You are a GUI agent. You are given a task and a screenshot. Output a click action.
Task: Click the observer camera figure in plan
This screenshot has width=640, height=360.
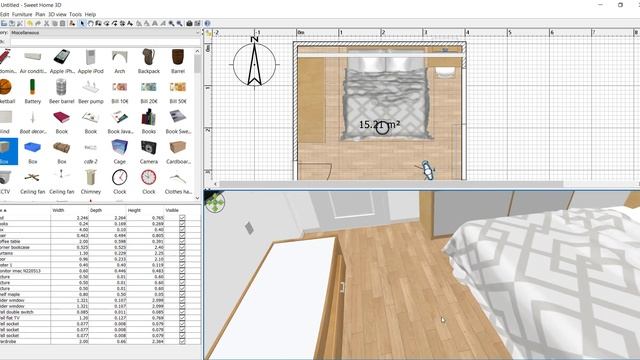426,170
